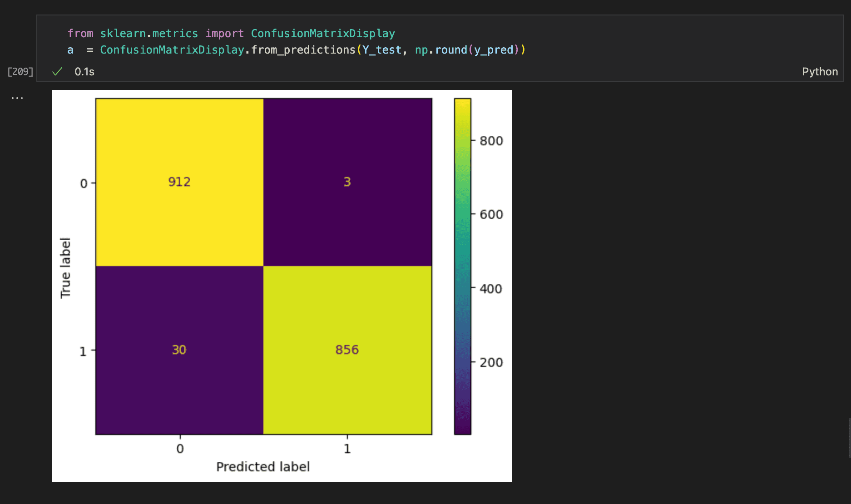Click the np.round(y_pred) code argument
Screen dimensions: 851x504
pyautogui.click(x=467, y=50)
